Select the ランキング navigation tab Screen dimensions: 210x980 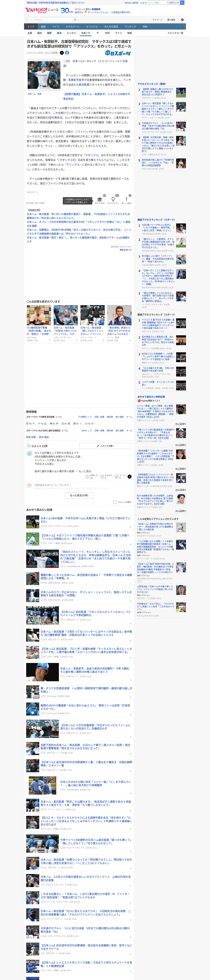tap(130, 27)
